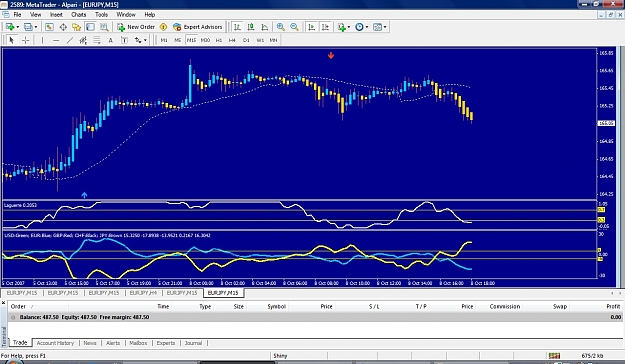
Task: Select the Horizontal Line drawing tool
Action: [x=56, y=40]
